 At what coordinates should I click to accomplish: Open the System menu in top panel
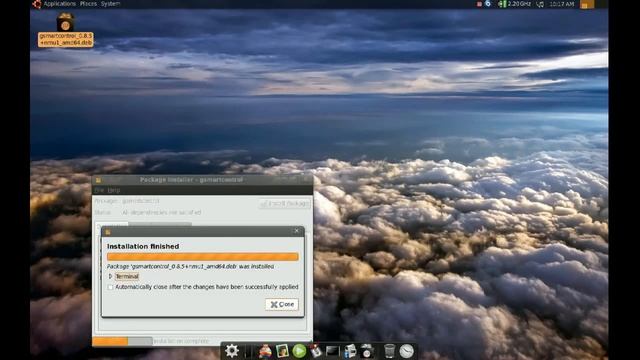pos(110,4)
